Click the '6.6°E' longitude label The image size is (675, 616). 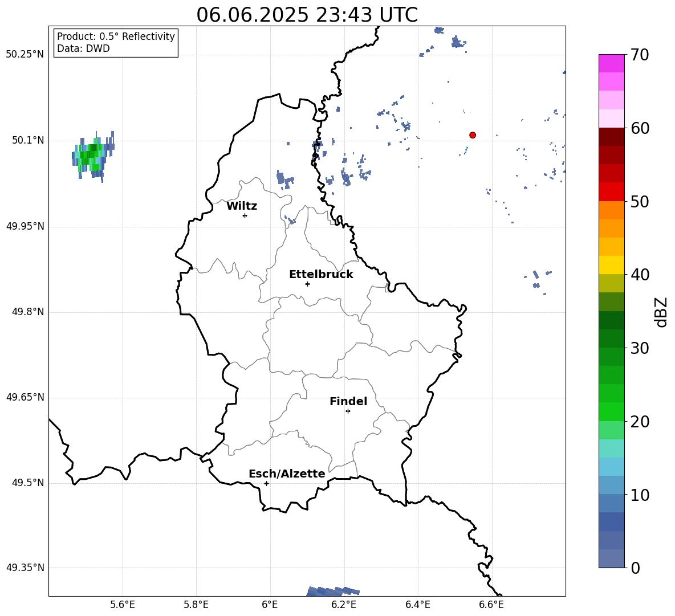[491, 605]
